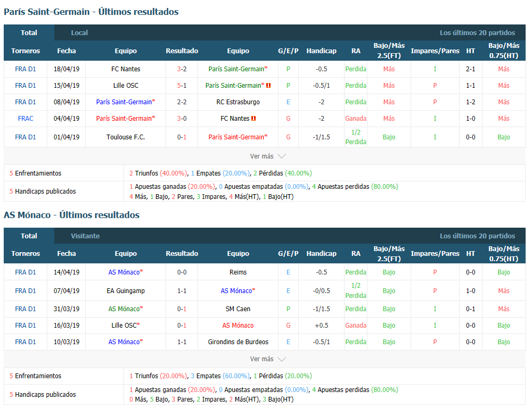The width and height of the screenshot is (532, 408).
Task: Select Handicap column header in PSG table
Action: pyautogui.click(x=321, y=51)
